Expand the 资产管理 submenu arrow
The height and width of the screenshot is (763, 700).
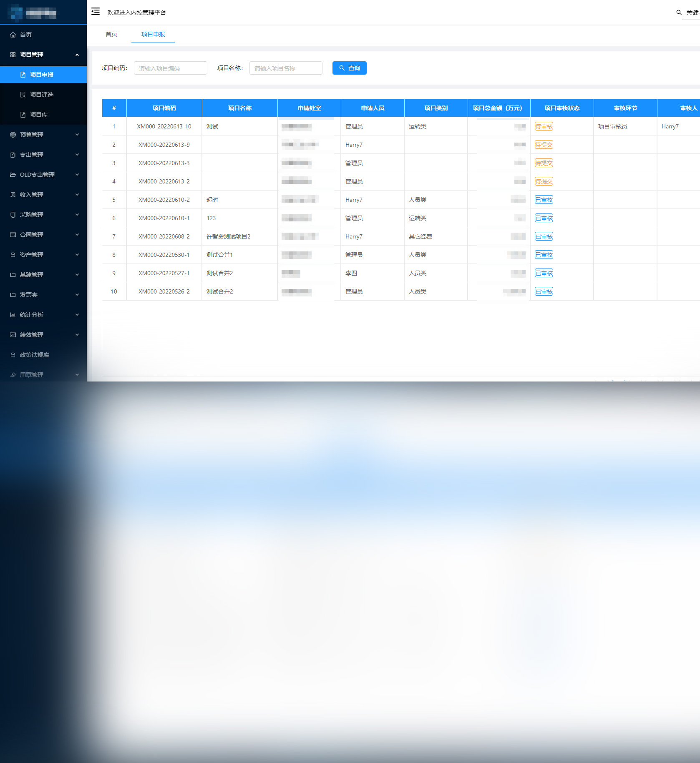click(77, 255)
